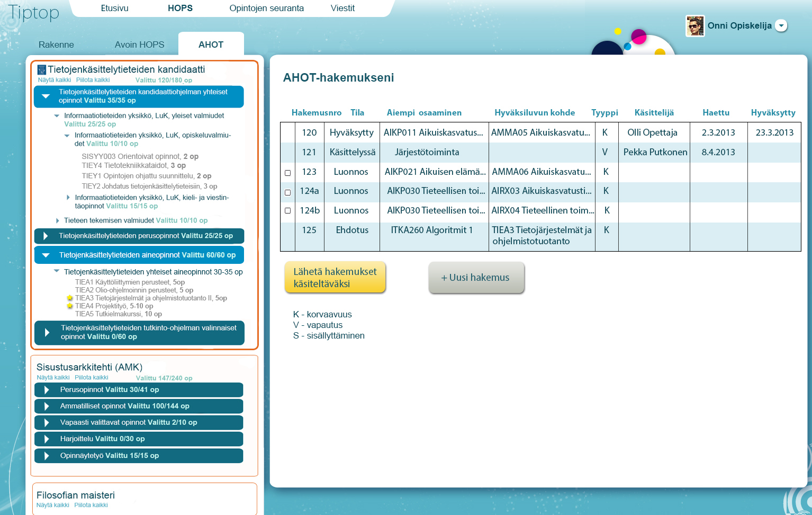This screenshot has width=812, height=515.
Task: Click the Uusi hakemus button
Action: (476, 277)
